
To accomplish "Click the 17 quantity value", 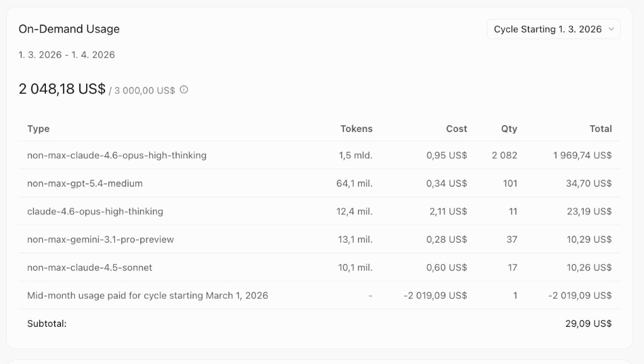I will pos(512,268).
